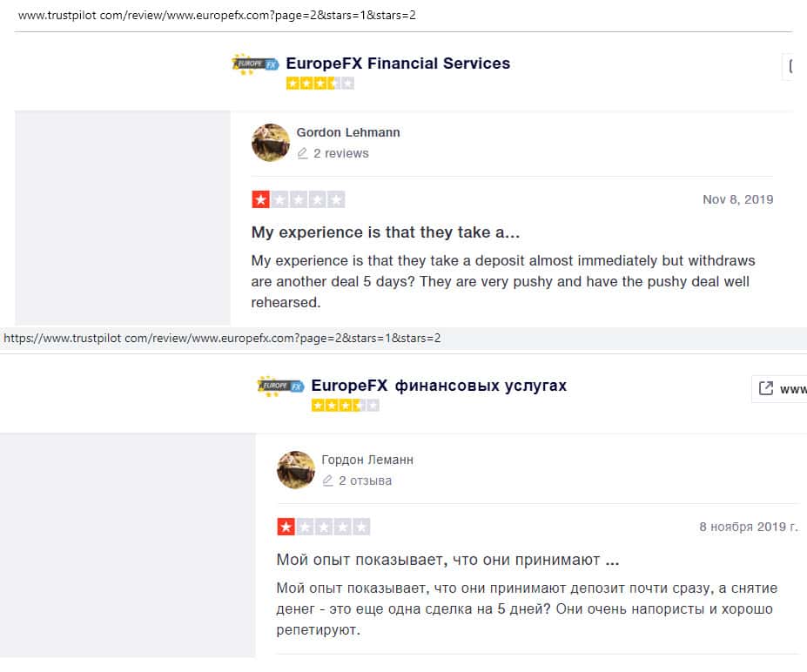The image size is (807, 672).
Task: Click the EuropeFX logo in the Russian header
Action: point(279,386)
